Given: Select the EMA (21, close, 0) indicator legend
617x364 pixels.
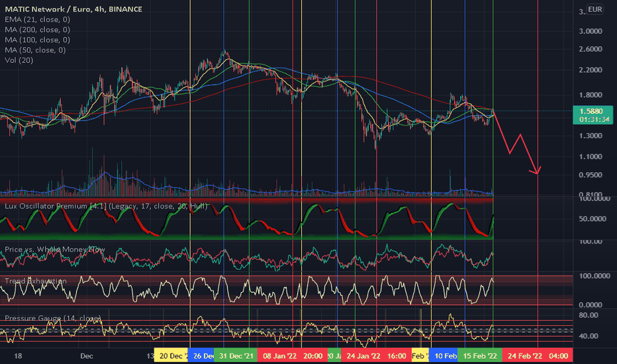Looking at the screenshot, I should [x=37, y=19].
